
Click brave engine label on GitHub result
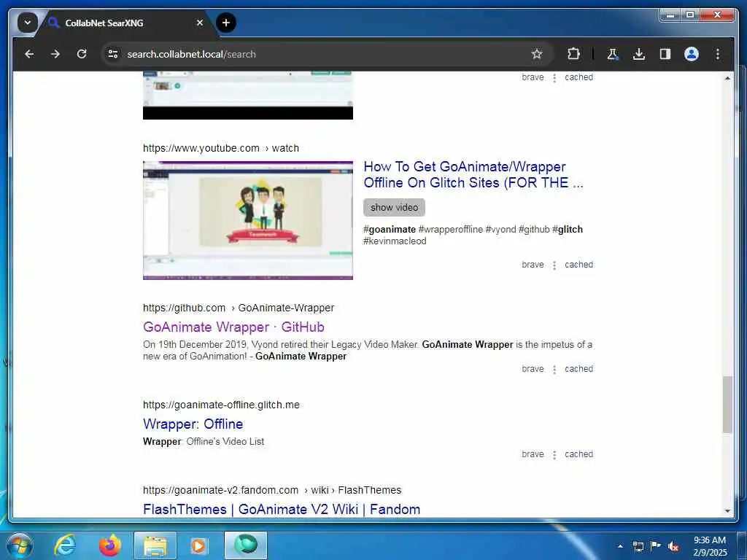533,368
